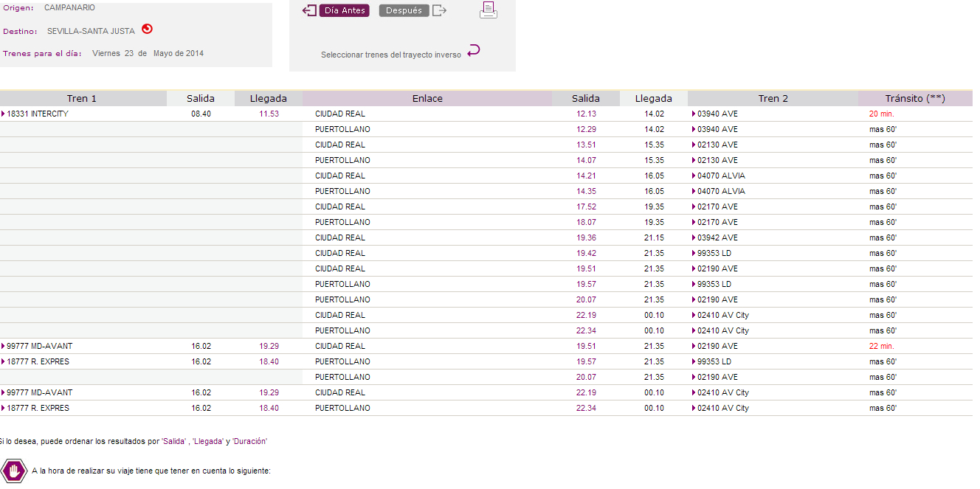This screenshot has height=489, width=980.
Task: Click the 'Tren 1' column header
Action: click(82, 98)
